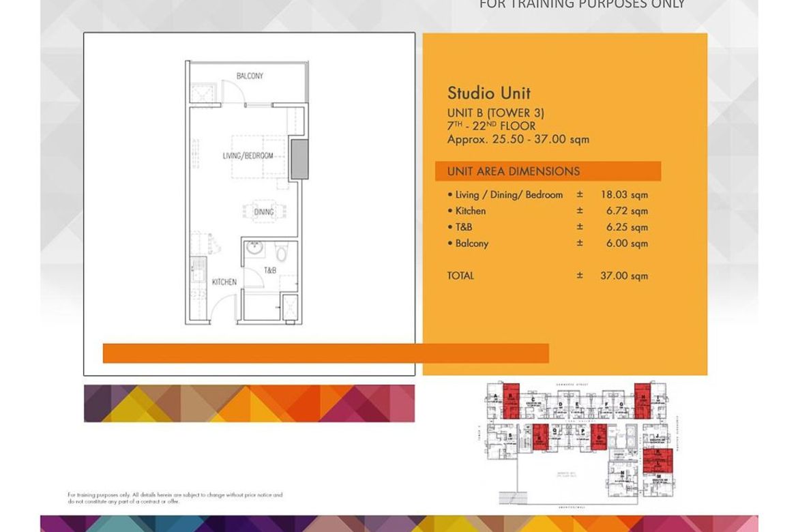Click unit M on the key plan
This screenshot has height=532, width=798.
658,485
